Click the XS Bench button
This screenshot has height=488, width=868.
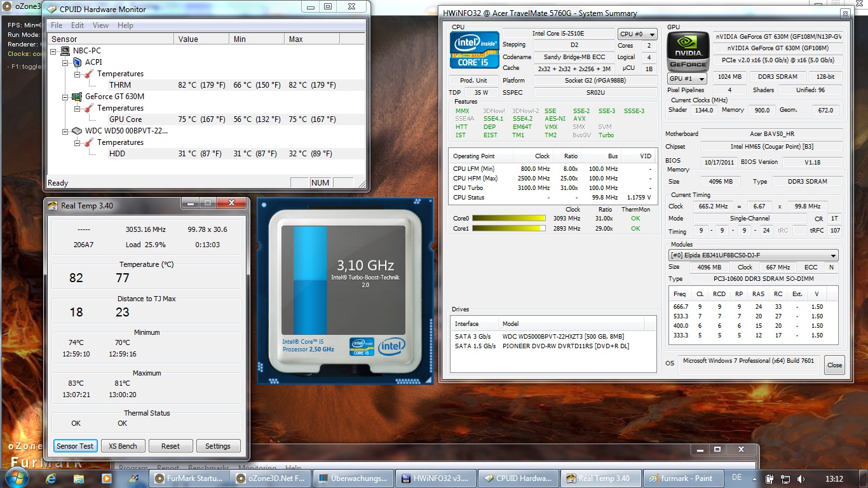123,446
